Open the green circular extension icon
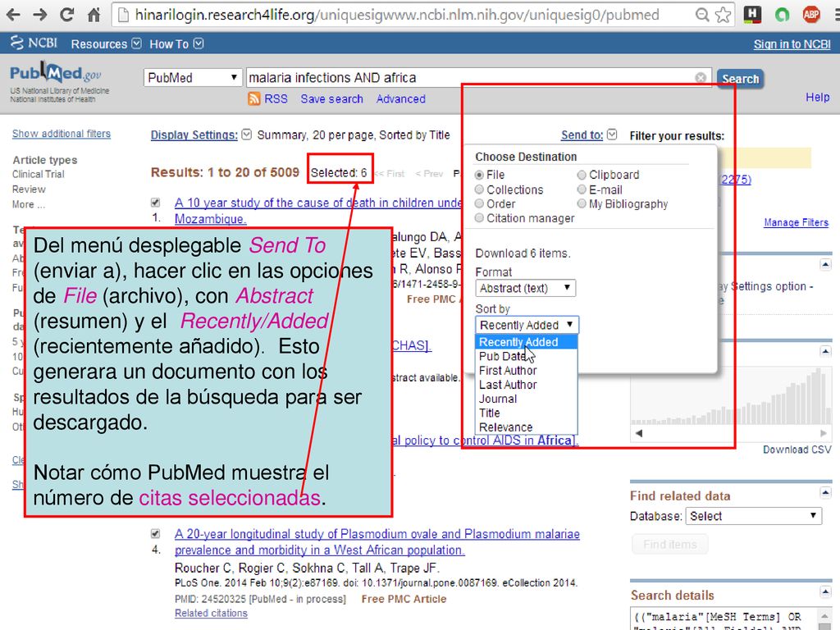The image size is (840, 630). (x=782, y=15)
